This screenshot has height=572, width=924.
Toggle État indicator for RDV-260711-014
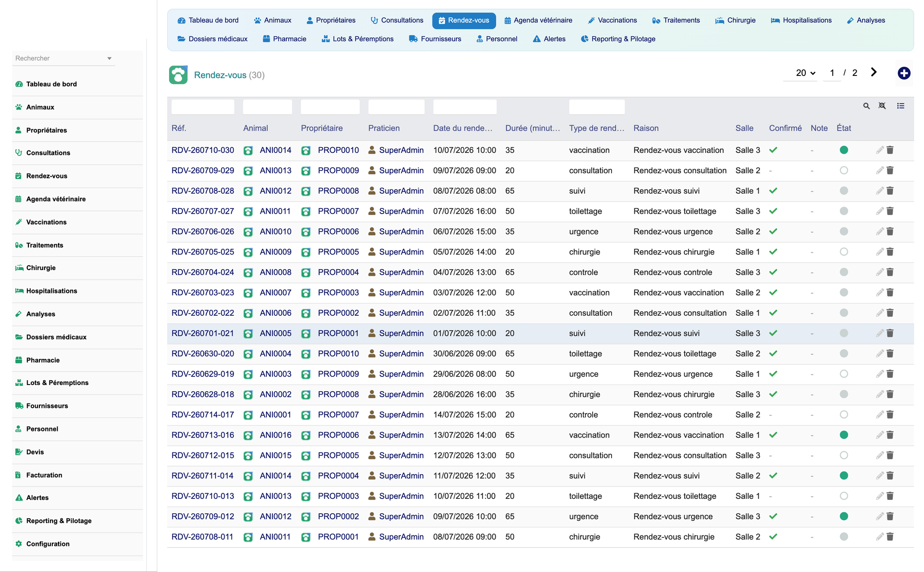(844, 476)
